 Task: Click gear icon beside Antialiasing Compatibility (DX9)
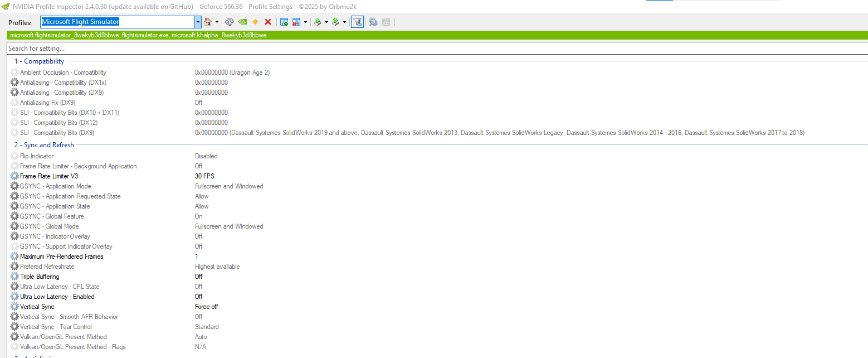[x=14, y=93]
